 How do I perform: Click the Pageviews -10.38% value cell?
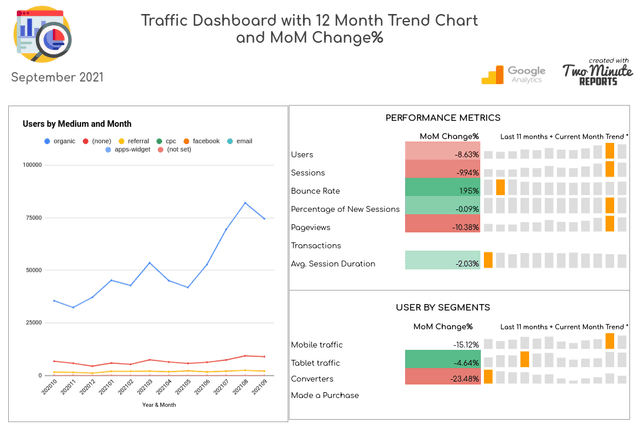(x=442, y=223)
